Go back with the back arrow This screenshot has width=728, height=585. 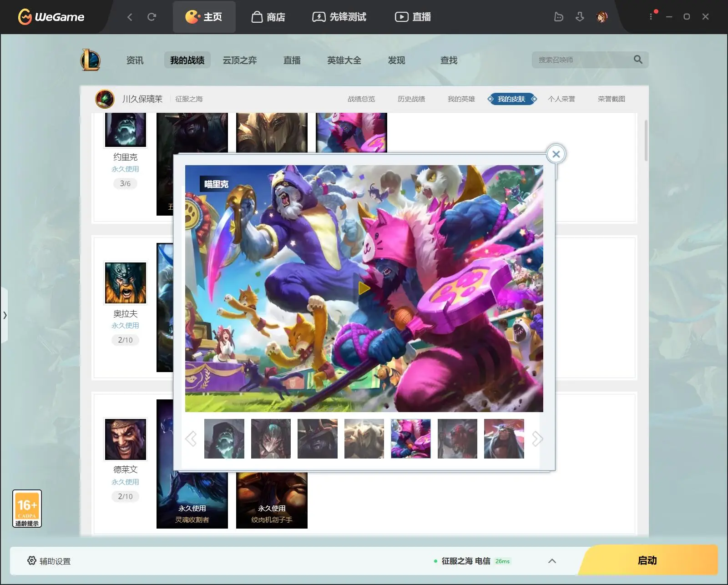130,17
